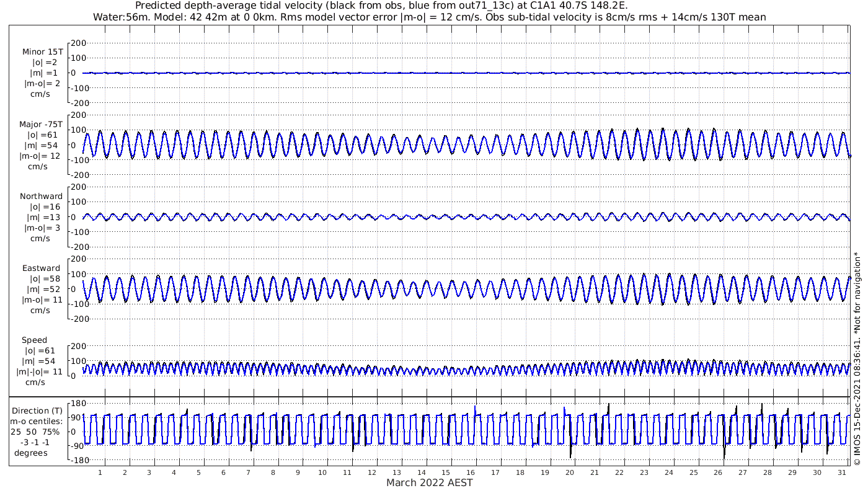
Task: Click the '|m| =13' value
Action: point(43,218)
